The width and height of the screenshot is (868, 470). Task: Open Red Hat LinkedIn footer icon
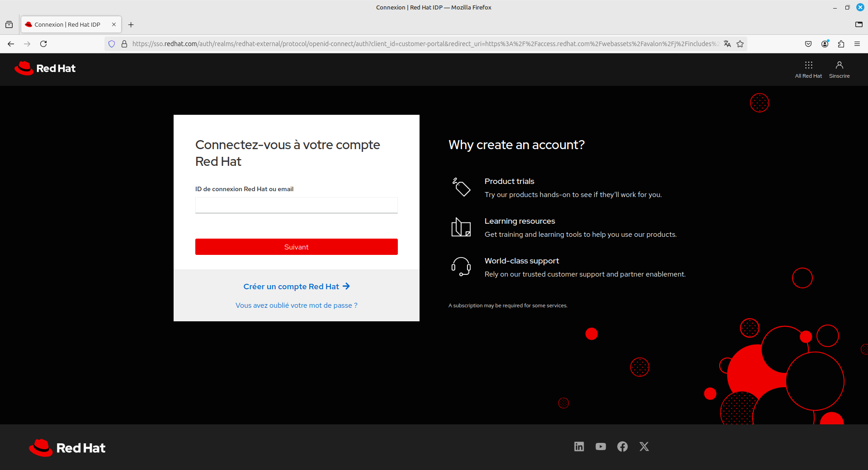tap(579, 446)
